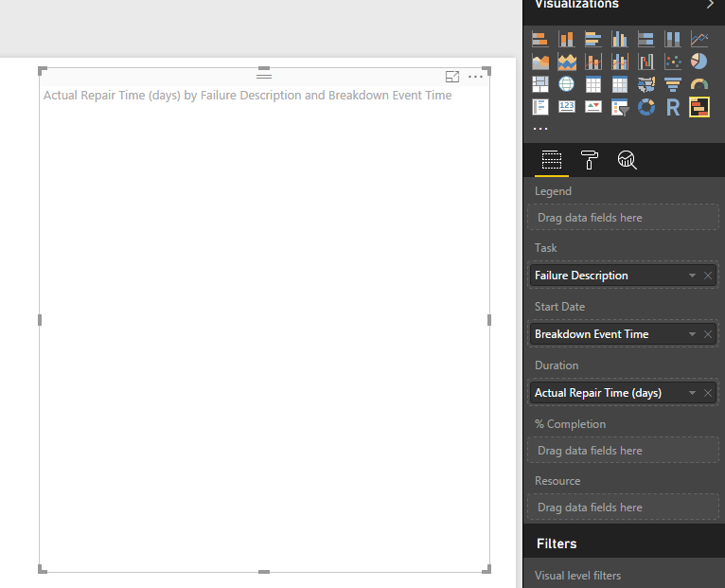Remove Breakdown Event Time from Start Date
The width and height of the screenshot is (725, 588).
707,334
